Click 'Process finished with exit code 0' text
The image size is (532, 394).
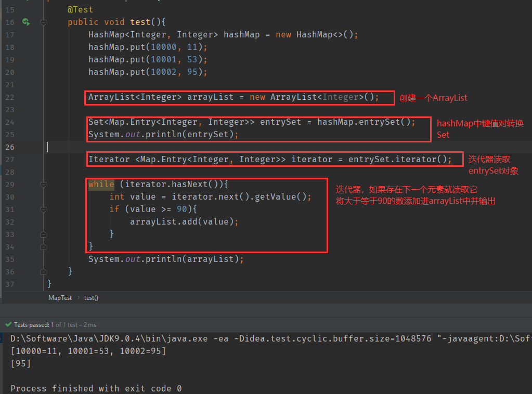click(96, 389)
